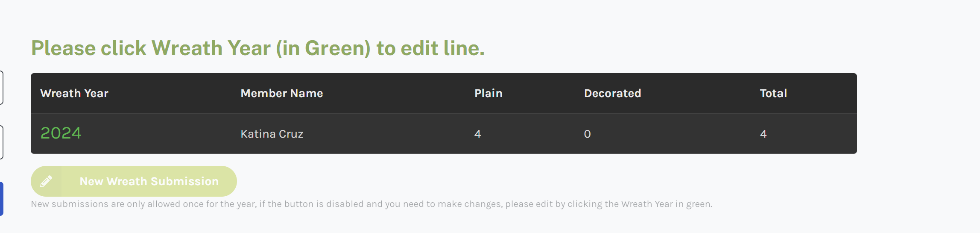980x233 pixels.
Task: Select the Plain column header
Action: tap(489, 93)
